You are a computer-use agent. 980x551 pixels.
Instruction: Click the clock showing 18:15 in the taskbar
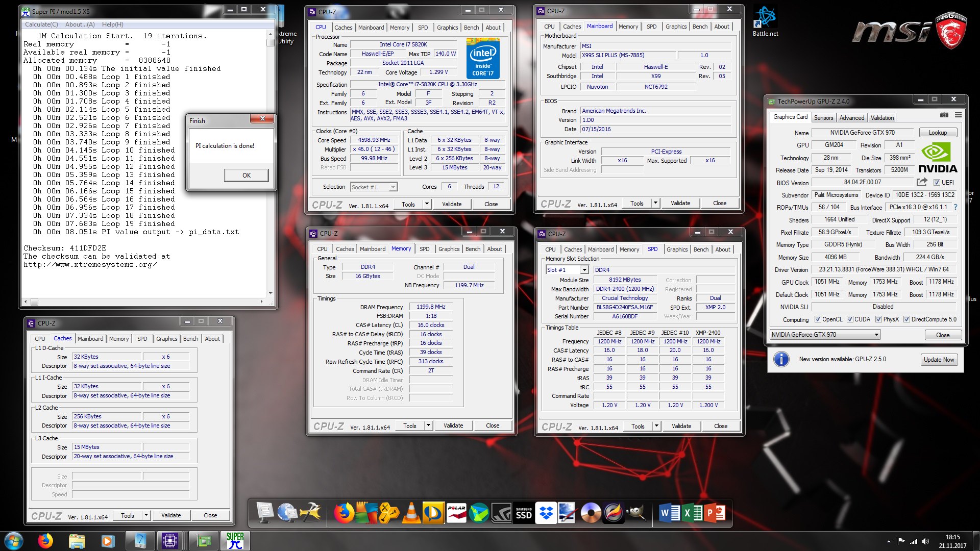click(952, 537)
